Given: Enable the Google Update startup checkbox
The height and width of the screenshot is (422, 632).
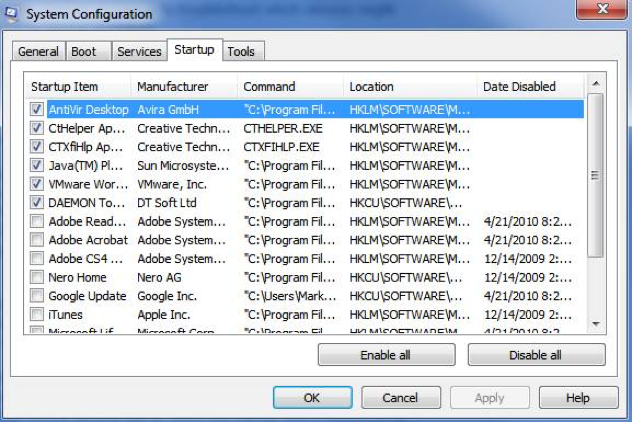Looking at the screenshot, I should pyautogui.click(x=37, y=296).
